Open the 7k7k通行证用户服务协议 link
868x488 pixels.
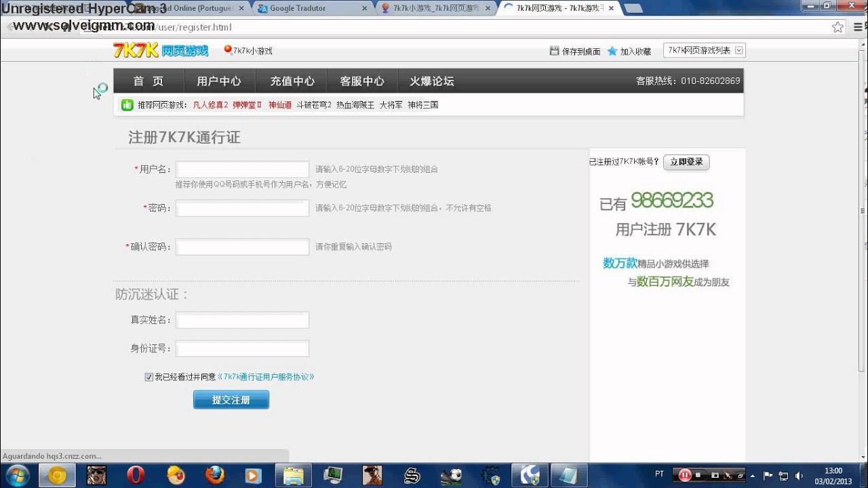[x=266, y=377]
